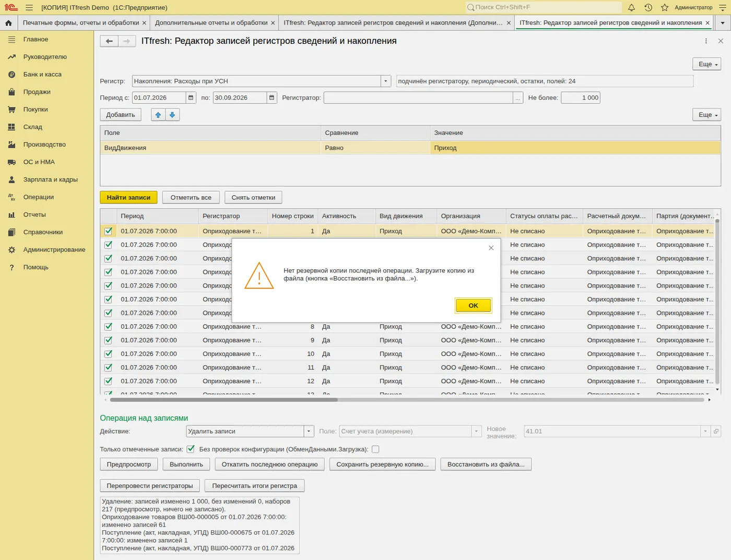
Task: Click Откатить последнюю операцию button
Action: (x=269, y=464)
